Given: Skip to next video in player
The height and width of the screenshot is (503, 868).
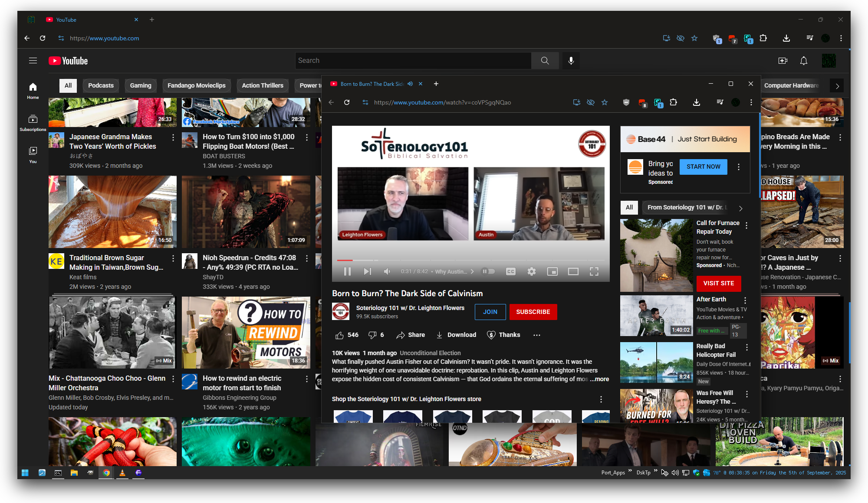Looking at the screenshot, I should (367, 271).
